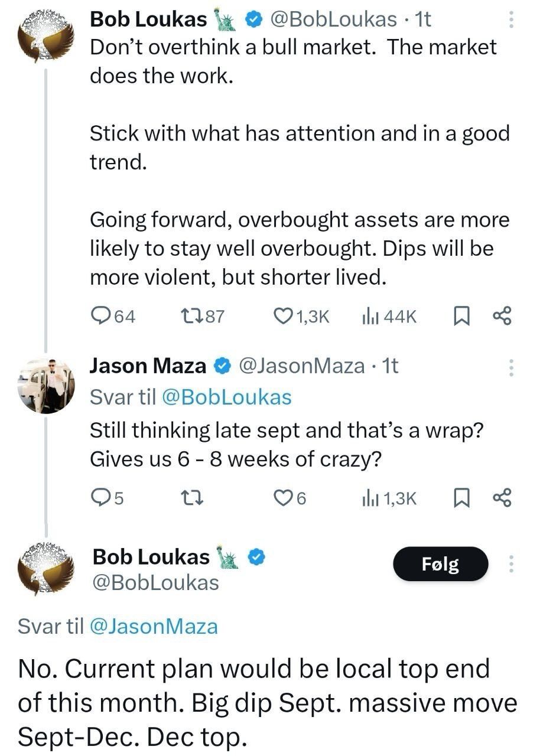Bookmark Jason Maza's reply
Image resolution: width=540 pixels, height=756 pixels.
[460, 498]
